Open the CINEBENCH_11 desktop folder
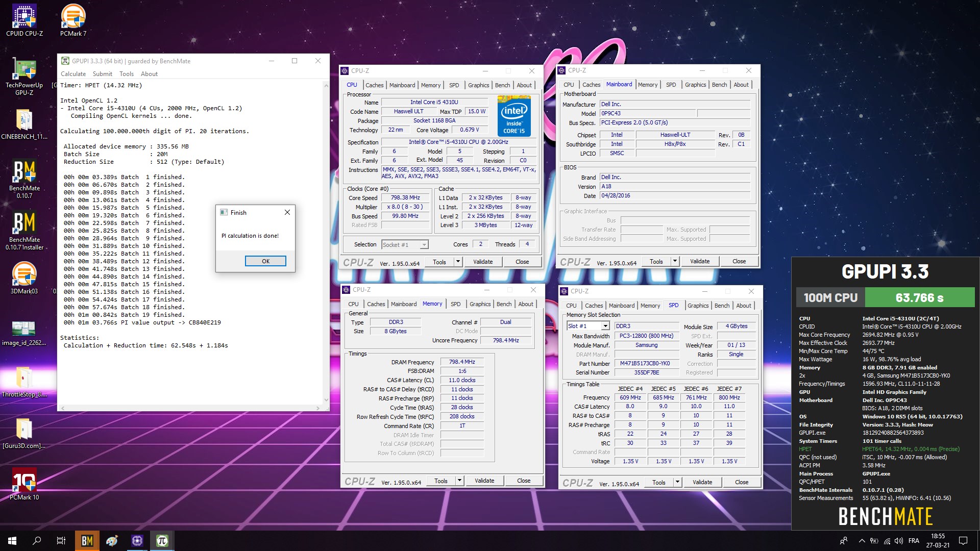The width and height of the screenshot is (980, 551). point(24,124)
